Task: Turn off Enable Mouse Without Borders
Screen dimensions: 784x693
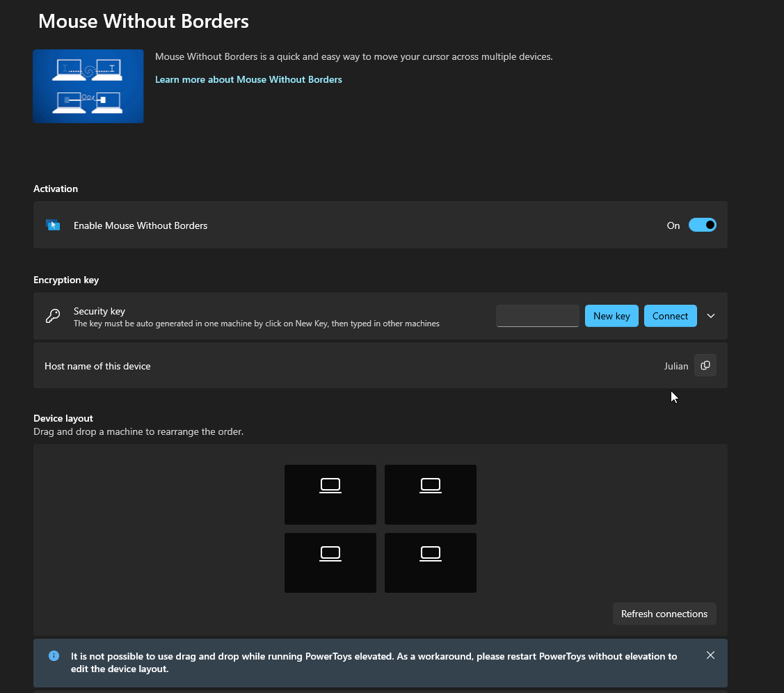Action: [703, 225]
